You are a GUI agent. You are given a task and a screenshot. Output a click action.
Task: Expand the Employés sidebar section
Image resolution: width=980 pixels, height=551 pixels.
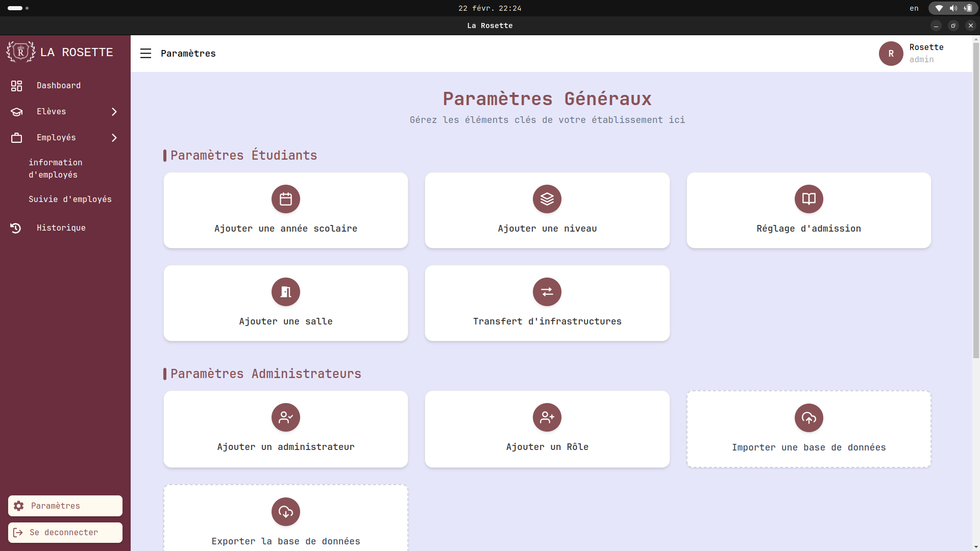tap(56, 137)
